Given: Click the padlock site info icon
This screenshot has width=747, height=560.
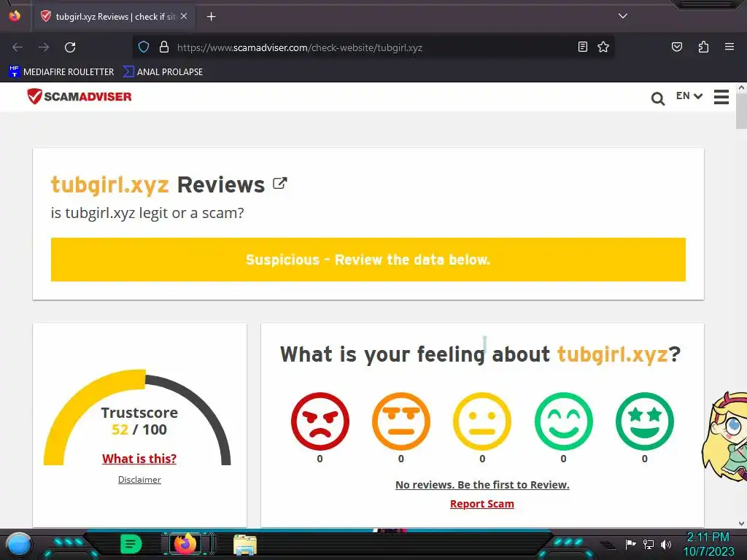Looking at the screenshot, I should [x=164, y=47].
